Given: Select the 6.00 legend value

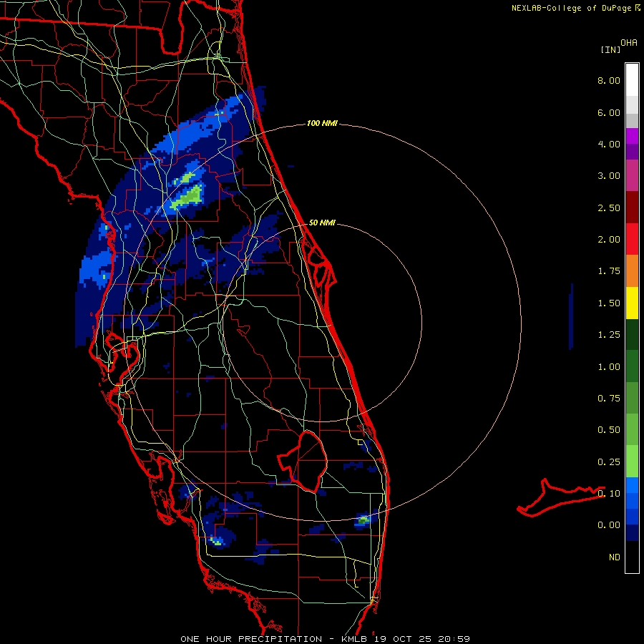Looking at the screenshot, I should click(x=609, y=112).
